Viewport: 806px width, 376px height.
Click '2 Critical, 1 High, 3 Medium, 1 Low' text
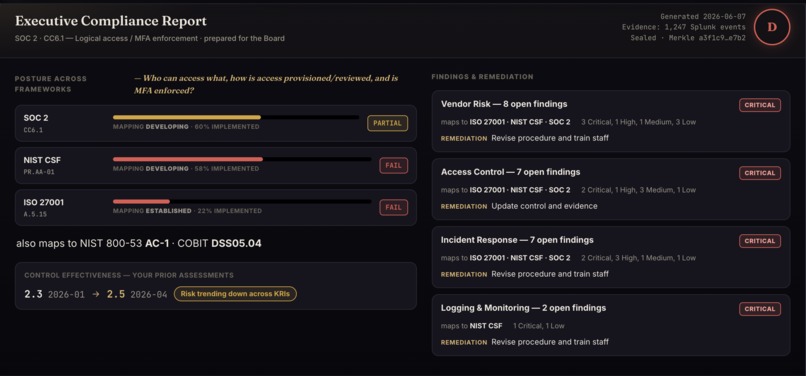pyautogui.click(x=638, y=190)
